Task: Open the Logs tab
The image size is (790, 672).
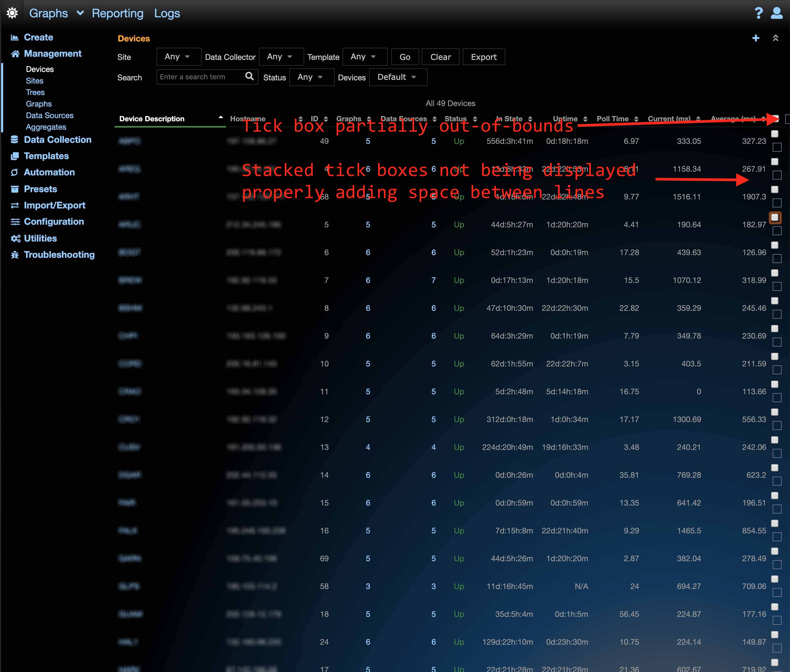Action: point(167,13)
